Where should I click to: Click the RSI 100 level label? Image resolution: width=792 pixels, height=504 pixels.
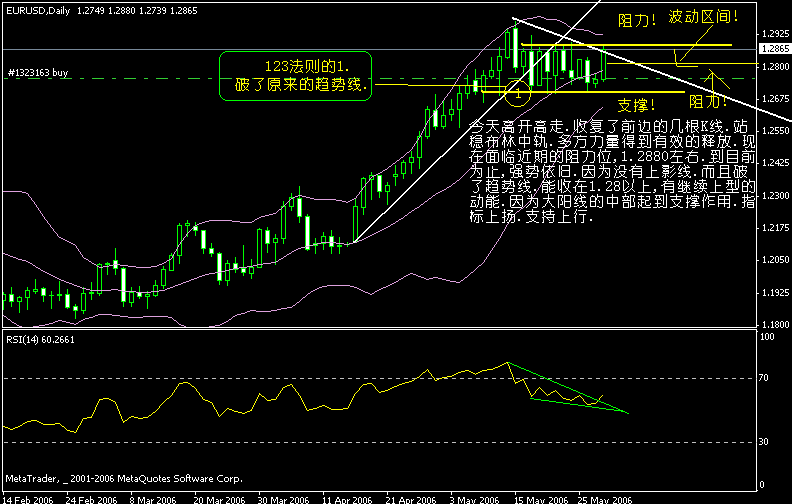pos(767,337)
